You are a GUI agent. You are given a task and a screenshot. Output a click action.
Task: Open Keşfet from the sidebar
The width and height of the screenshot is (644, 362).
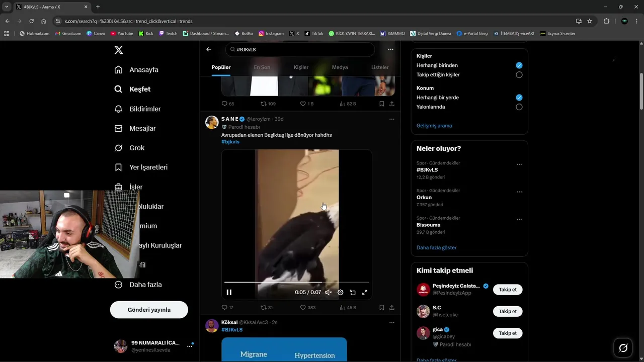132,89
